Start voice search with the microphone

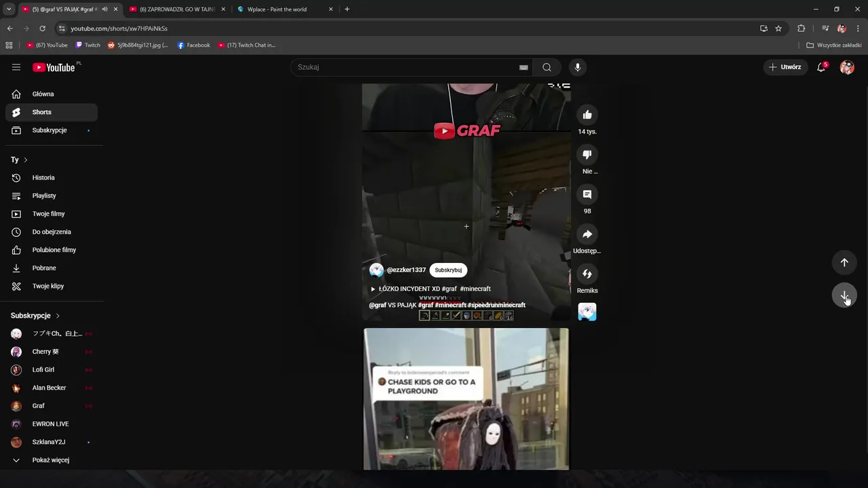tap(578, 67)
